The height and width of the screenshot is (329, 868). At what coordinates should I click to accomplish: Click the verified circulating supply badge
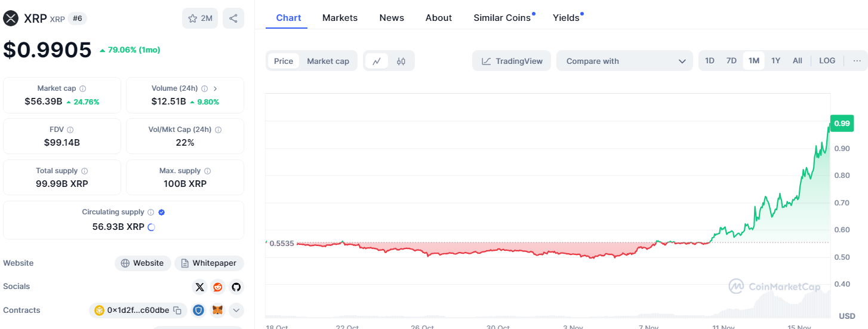tap(162, 212)
